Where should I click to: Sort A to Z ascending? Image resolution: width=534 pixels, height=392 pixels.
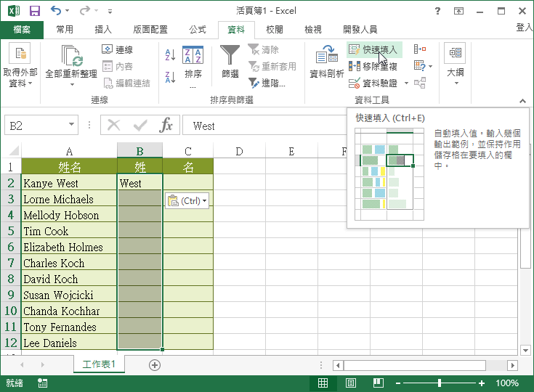point(170,54)
